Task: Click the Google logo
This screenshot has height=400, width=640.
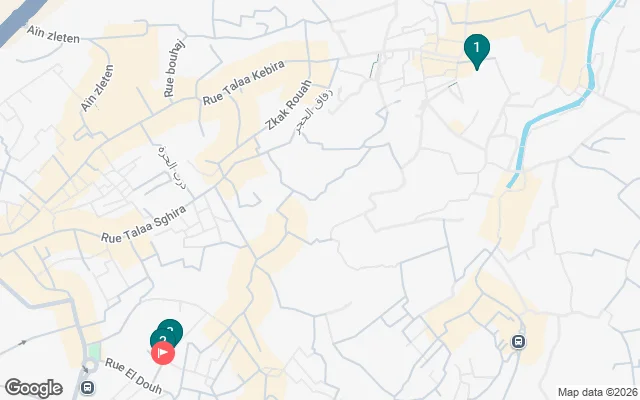Action: (33, 388)
